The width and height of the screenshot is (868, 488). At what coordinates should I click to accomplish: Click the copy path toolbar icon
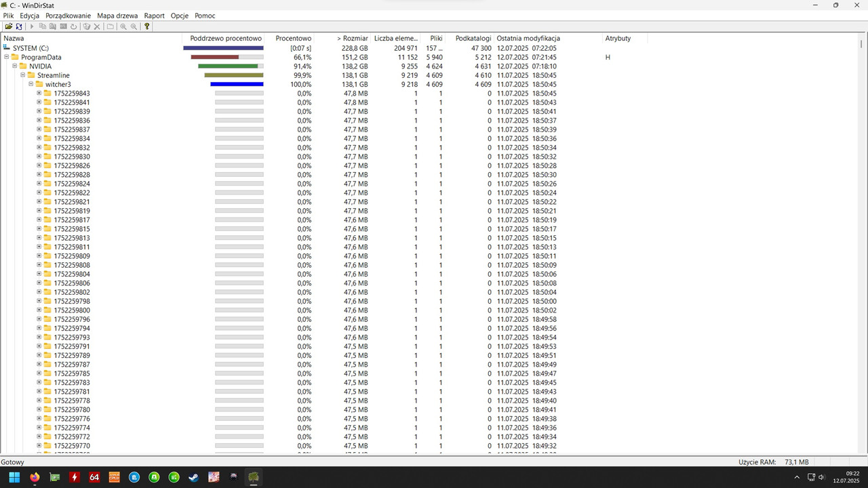(x=42, y=26)
